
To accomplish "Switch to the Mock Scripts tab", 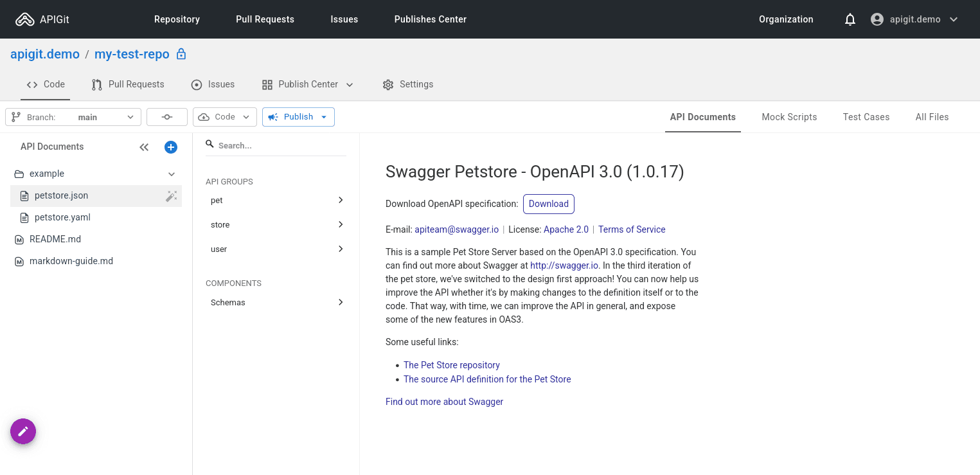I will tap(789, 117).
